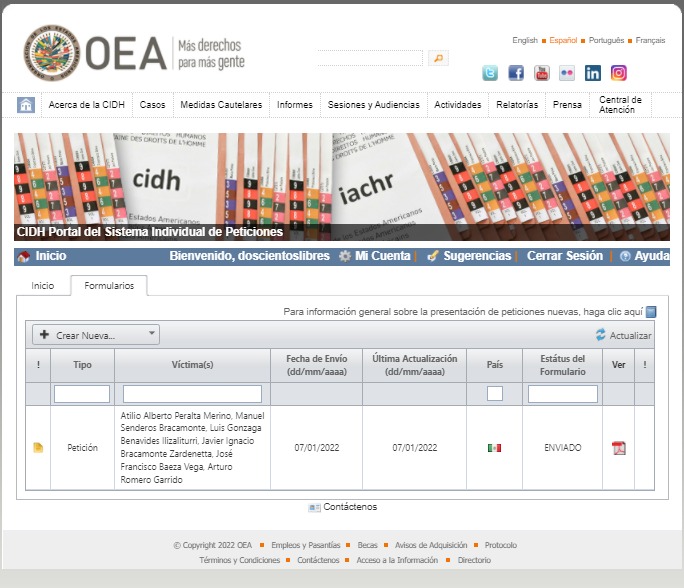Switch to the Inicio tab
684x588 pixels.
point(43,286)
